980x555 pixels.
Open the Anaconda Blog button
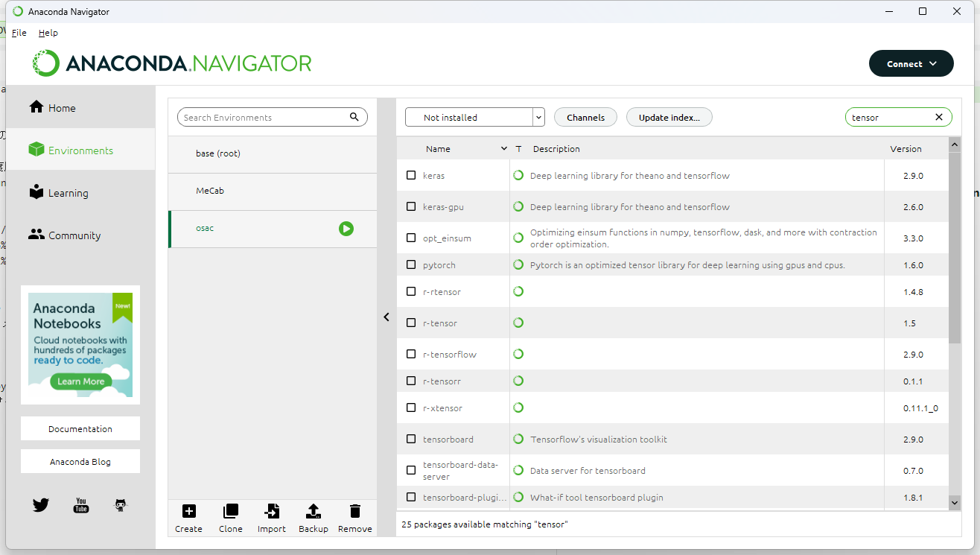[x=80, y=461]
